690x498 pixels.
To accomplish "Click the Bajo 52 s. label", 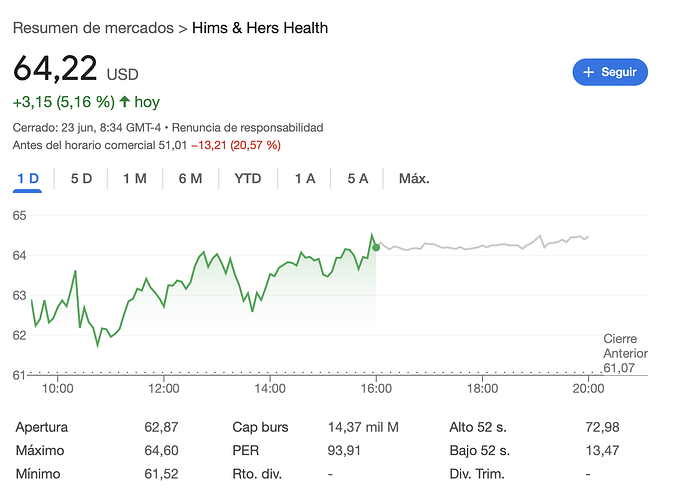I will coord(480,450).
